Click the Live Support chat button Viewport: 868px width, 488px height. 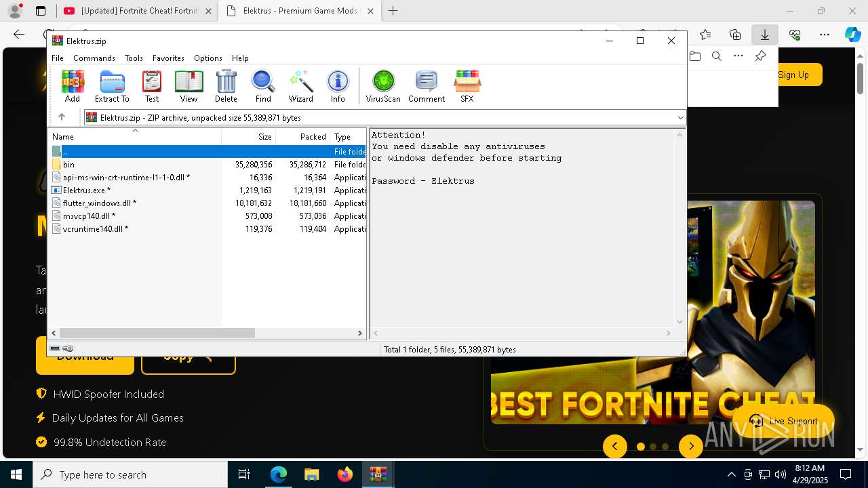click(784, 421)
